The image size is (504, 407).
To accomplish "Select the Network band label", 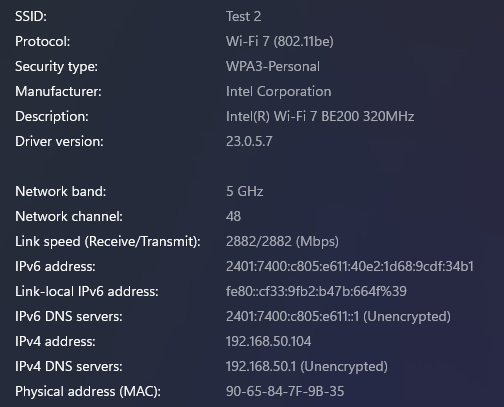I will pos(61,191).
